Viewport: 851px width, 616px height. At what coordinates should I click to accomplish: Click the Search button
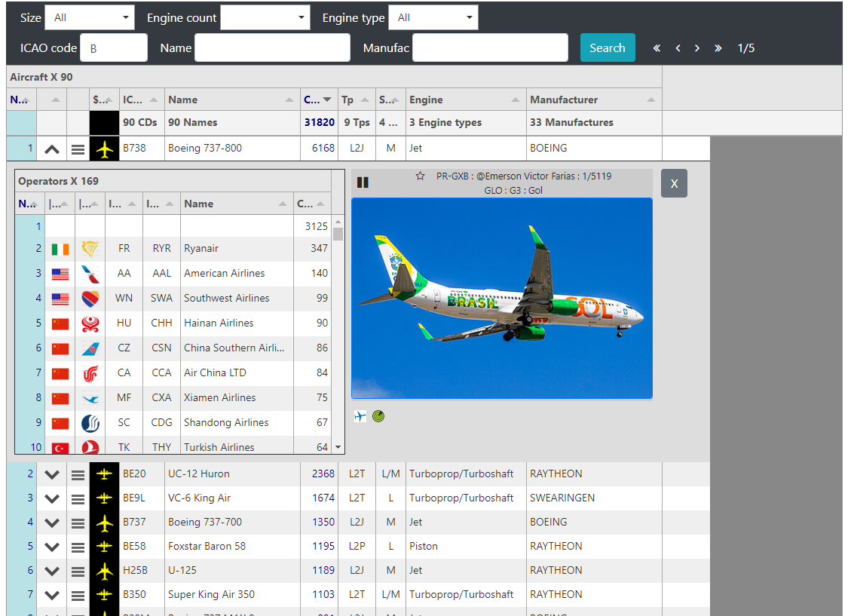608,48
